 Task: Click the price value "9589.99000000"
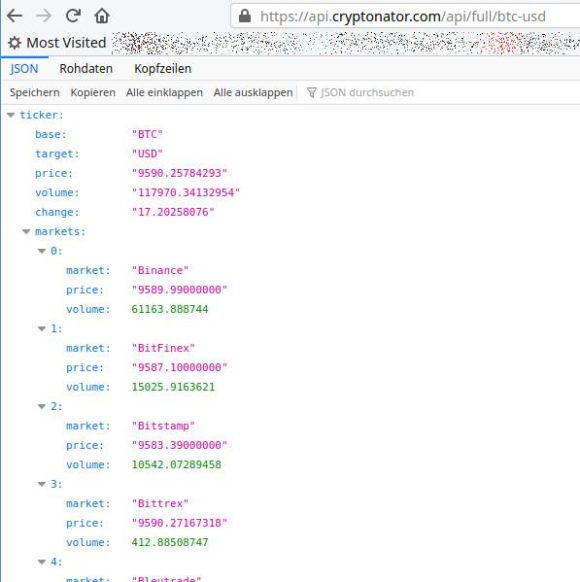coord(180,290)
